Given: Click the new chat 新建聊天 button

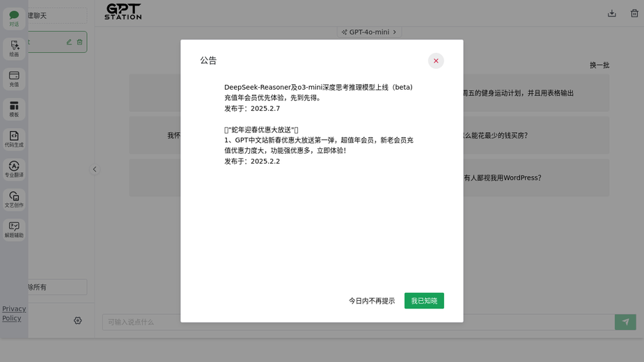Looking at the screenshot, I should [57, 15].
